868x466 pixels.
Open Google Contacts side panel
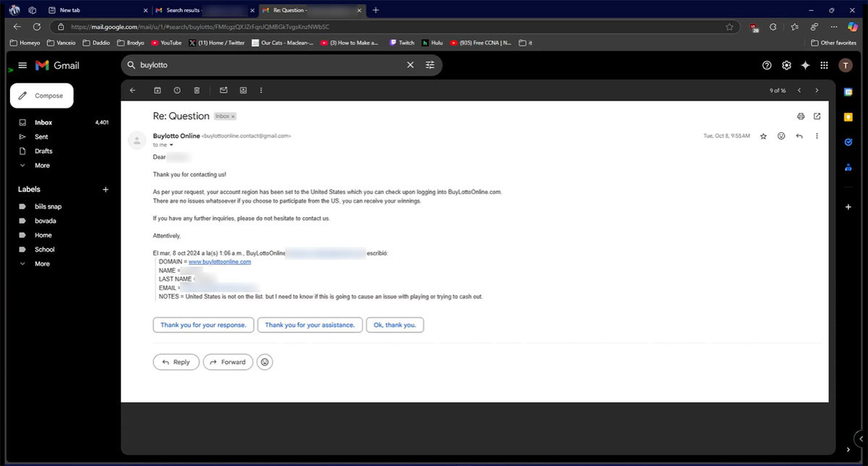(848, 167)
